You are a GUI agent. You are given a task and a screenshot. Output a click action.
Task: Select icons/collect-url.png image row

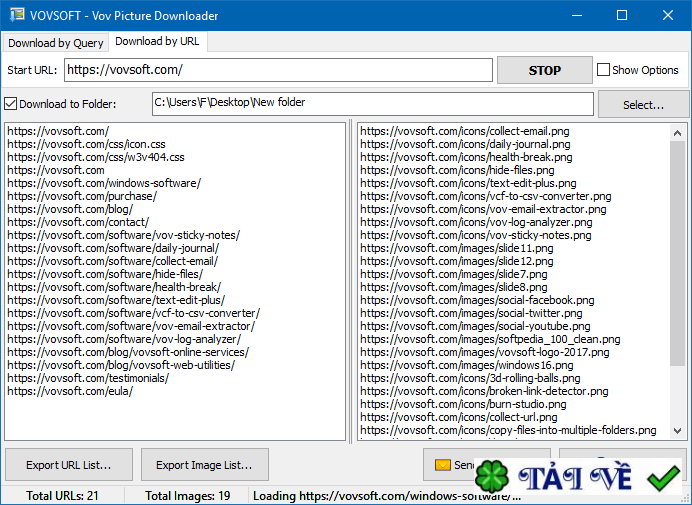tap(459, 418)
